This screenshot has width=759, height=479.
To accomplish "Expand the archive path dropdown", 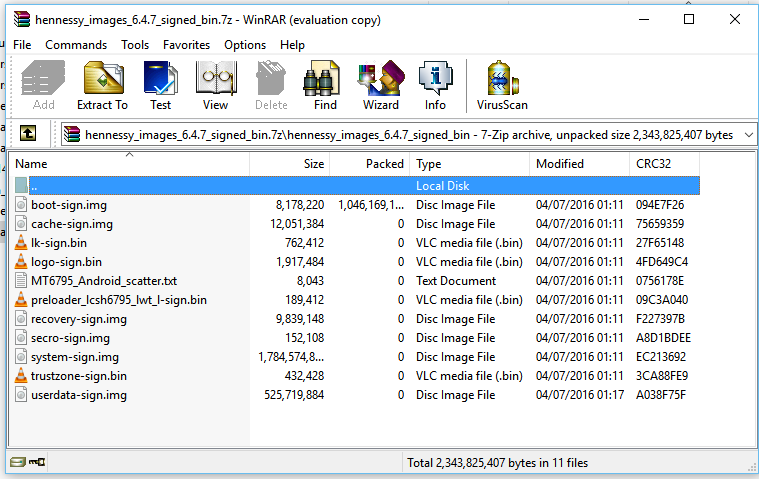I will tap(748, 135).
